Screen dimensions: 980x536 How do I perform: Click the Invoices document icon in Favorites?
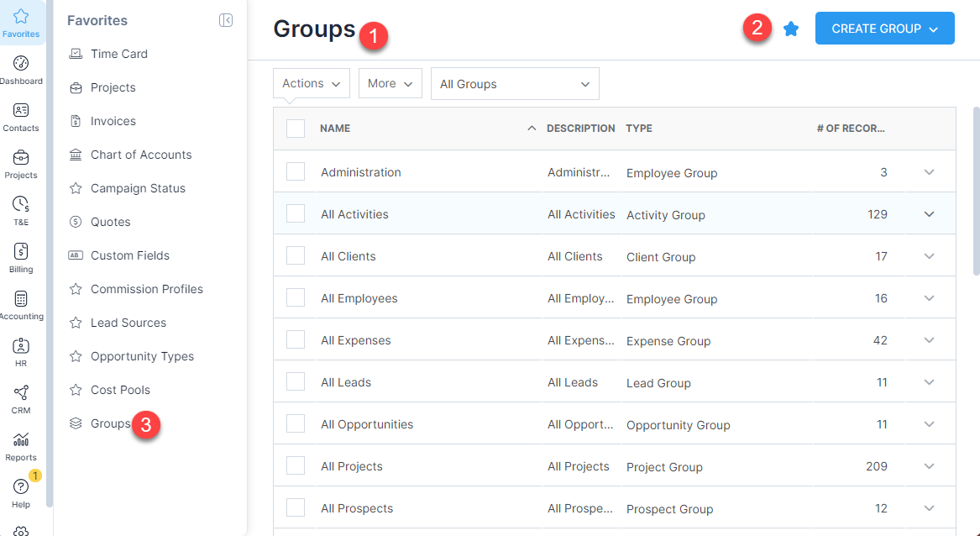point(76,121)
